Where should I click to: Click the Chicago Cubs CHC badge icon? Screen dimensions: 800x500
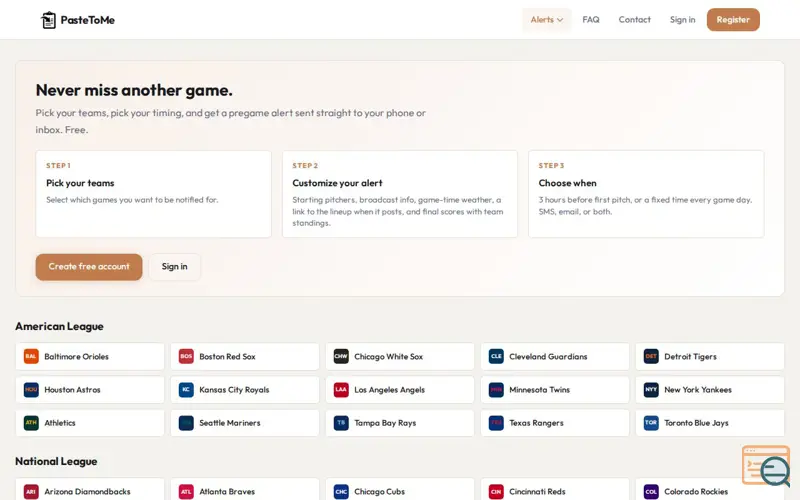click(x=341, y=492)
